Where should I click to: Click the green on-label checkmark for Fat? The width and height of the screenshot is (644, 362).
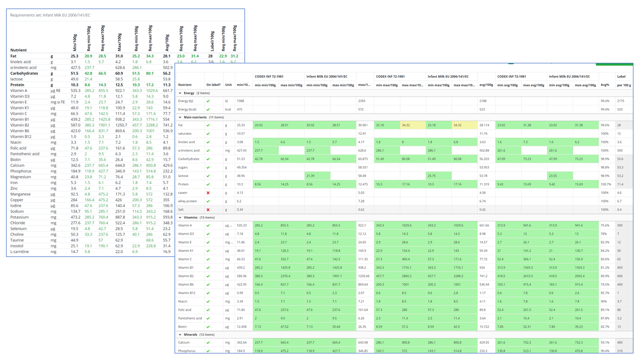[x=208, y=125]
